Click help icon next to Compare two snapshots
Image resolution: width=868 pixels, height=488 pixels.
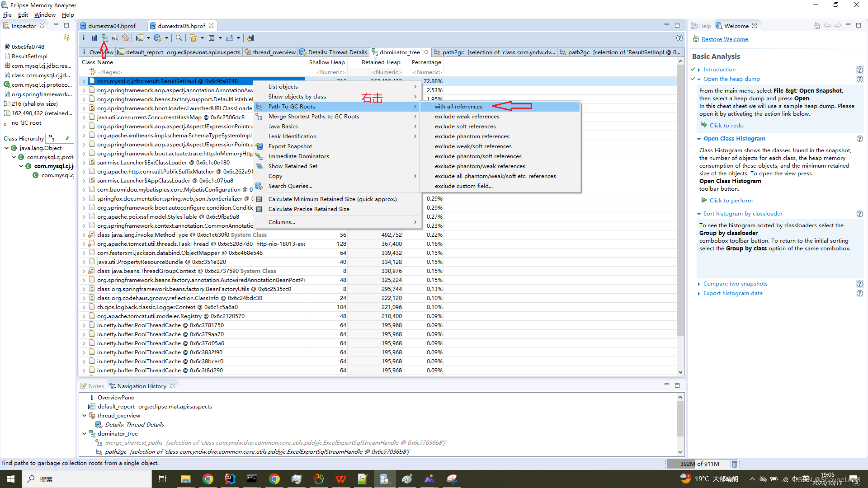pyautogui.click(x=859, y=284)
